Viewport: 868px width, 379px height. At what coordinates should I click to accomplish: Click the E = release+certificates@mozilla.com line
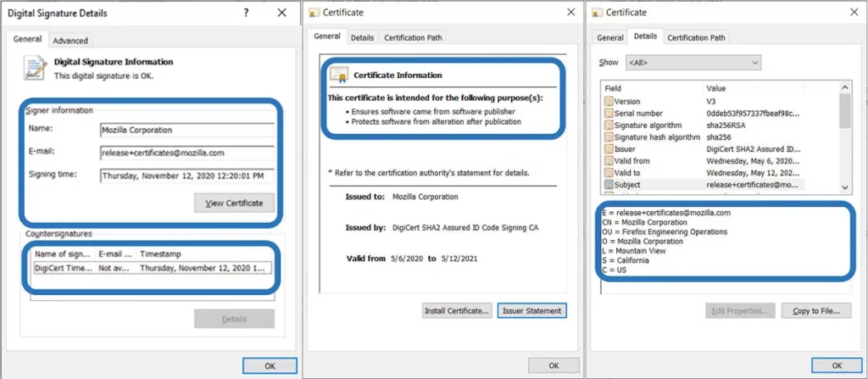666,212
